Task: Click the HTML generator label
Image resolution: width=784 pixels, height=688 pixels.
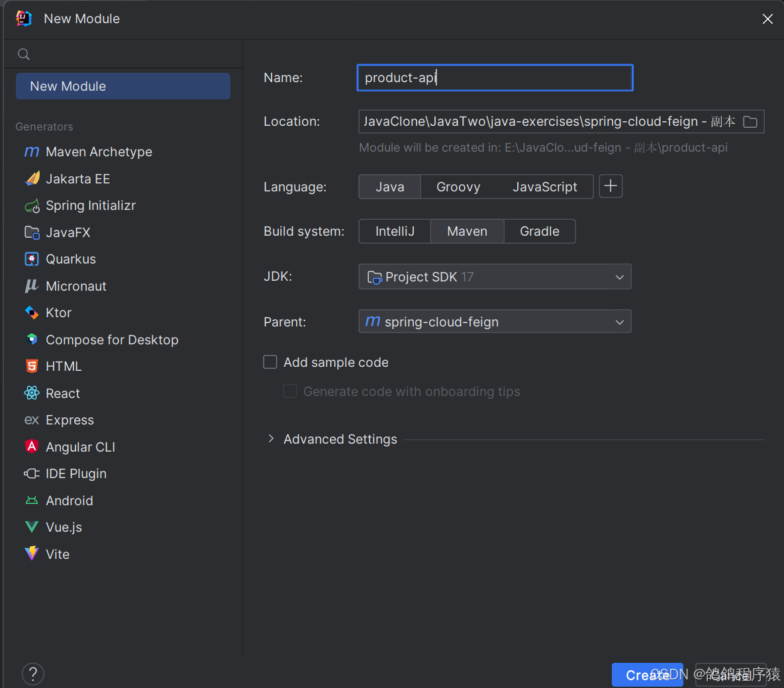Action: click(64, 366)
